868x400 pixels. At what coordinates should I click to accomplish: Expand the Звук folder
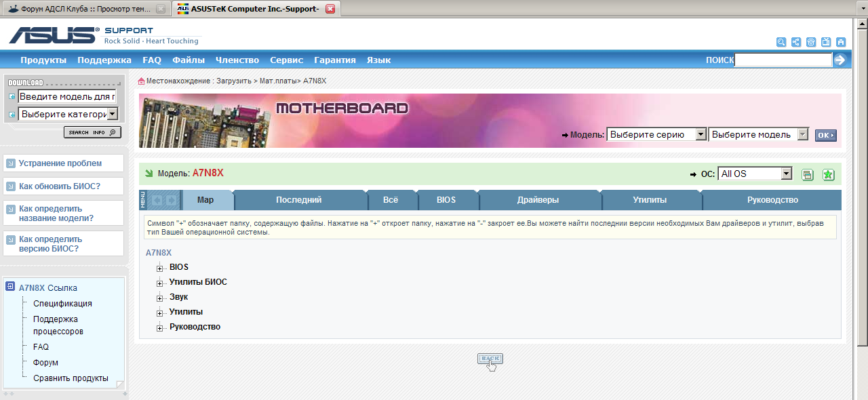click(160, 298)
